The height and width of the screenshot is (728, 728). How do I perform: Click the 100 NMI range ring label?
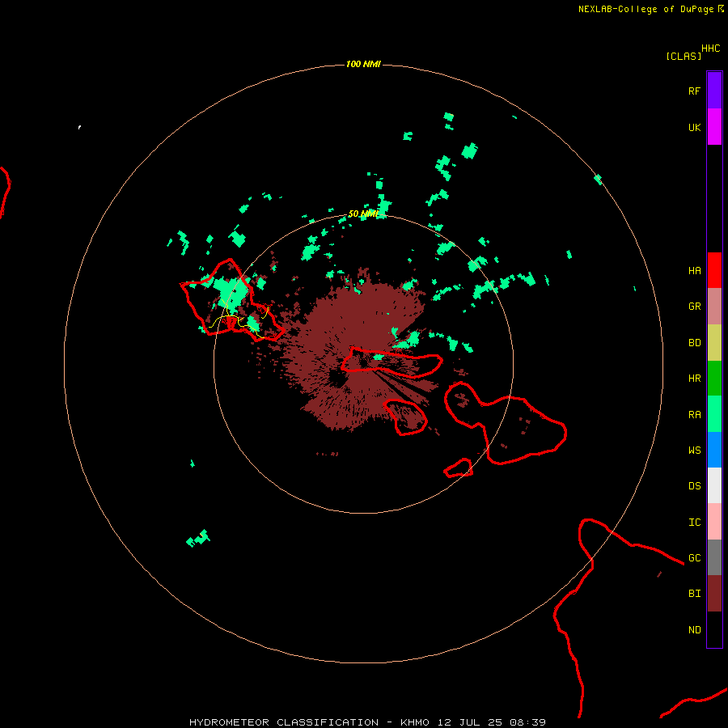tap(363, 64)
